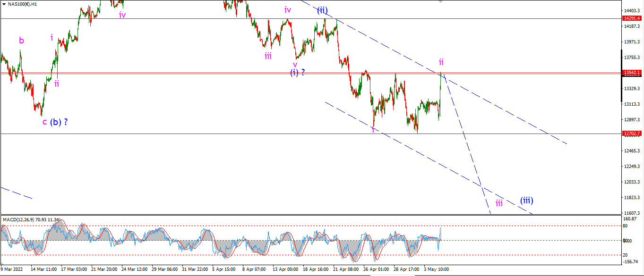This screenshot has height=276, width=644.
Task: Select the 21 Apr 08:00 time label
Action: 346,269
